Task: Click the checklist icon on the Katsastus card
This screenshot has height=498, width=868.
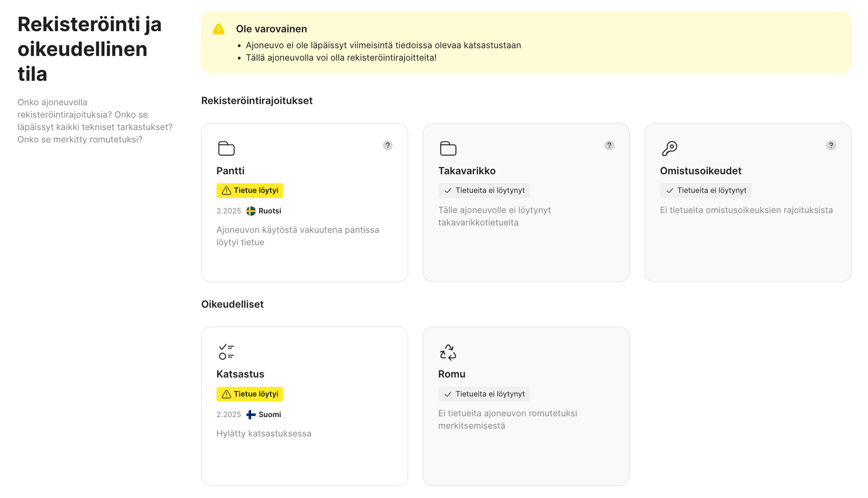Action: pyautogui.click(x=226, y=352)
